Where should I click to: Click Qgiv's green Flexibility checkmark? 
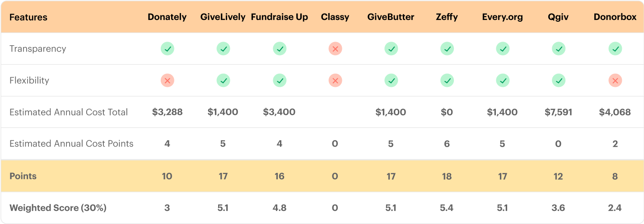click(x=559, y=81)
